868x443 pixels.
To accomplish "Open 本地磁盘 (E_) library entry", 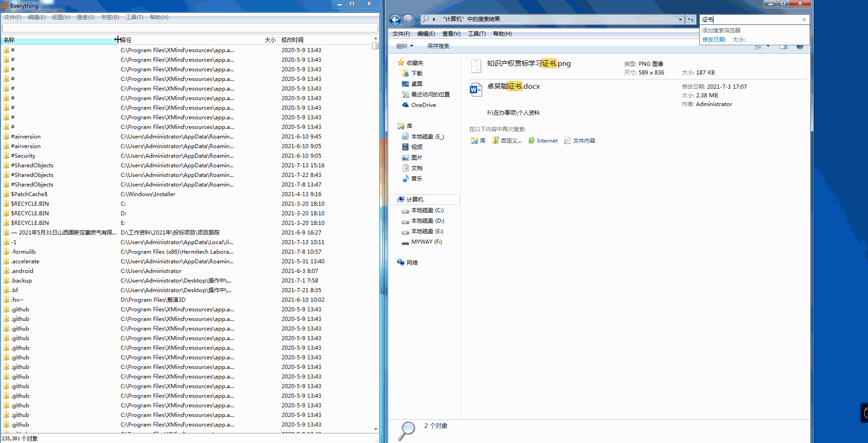I will coord(423,136).
